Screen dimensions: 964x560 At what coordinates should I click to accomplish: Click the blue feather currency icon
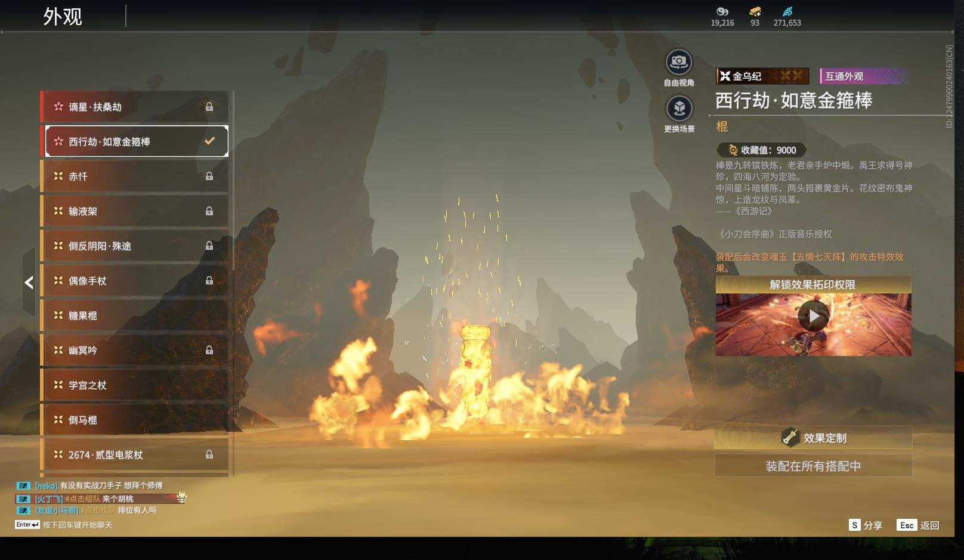pyautogui.click(x=787, y=11)
